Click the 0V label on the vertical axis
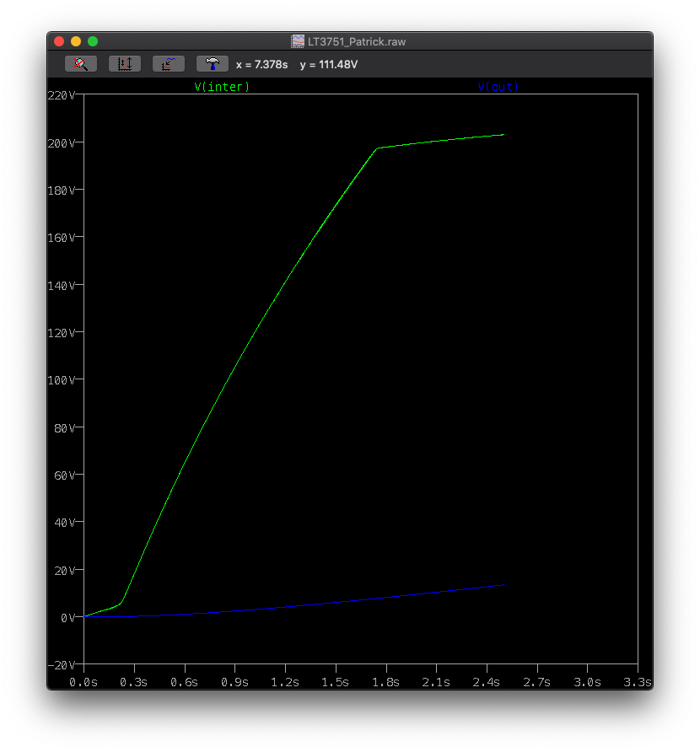 [x=67, y=618]
